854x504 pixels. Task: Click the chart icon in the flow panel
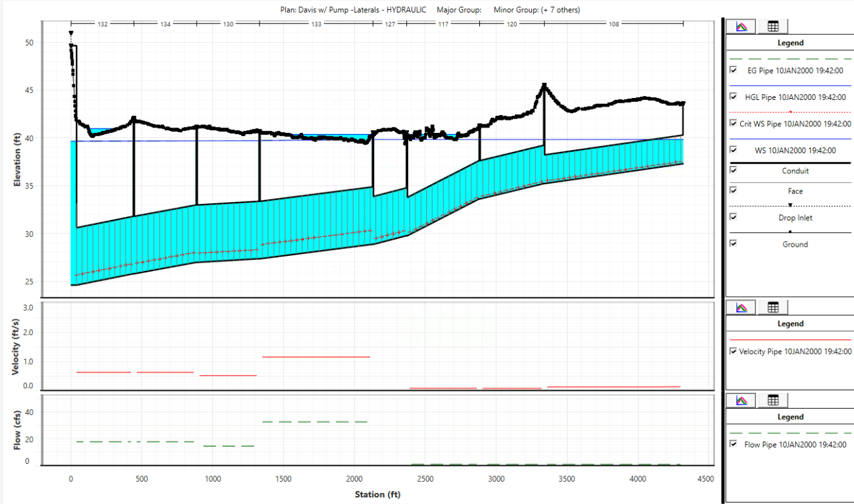pos(741,401)
